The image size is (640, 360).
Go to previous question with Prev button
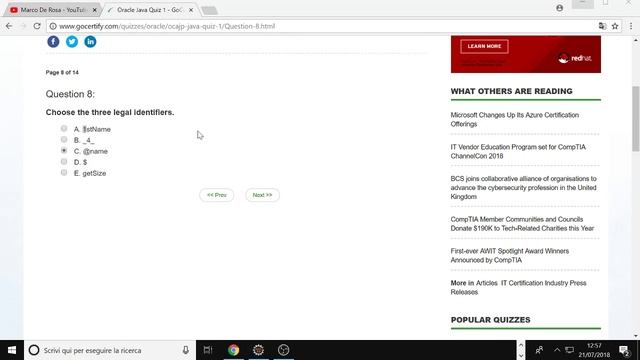tap(217, 195)
